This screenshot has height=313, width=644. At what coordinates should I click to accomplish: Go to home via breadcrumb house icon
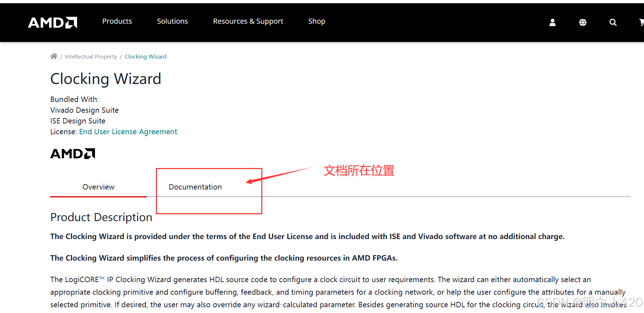(54, 56)
